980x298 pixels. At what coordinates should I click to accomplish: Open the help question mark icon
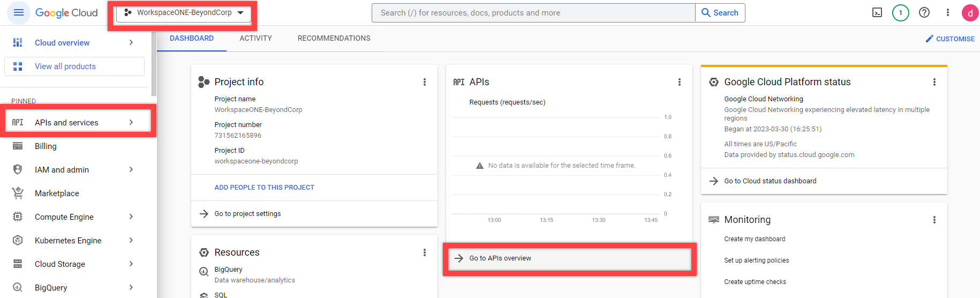click(x=924, y=13)
